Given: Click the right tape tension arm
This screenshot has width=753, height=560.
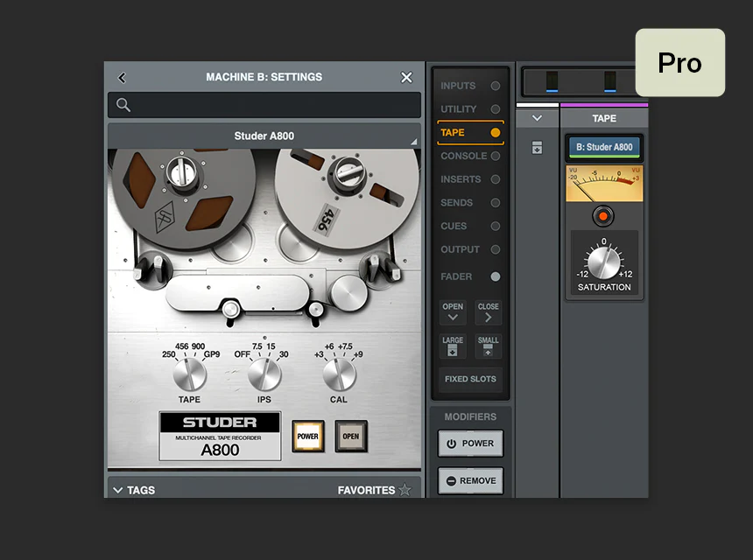Looking at the screenshot, I should point(379,269).
